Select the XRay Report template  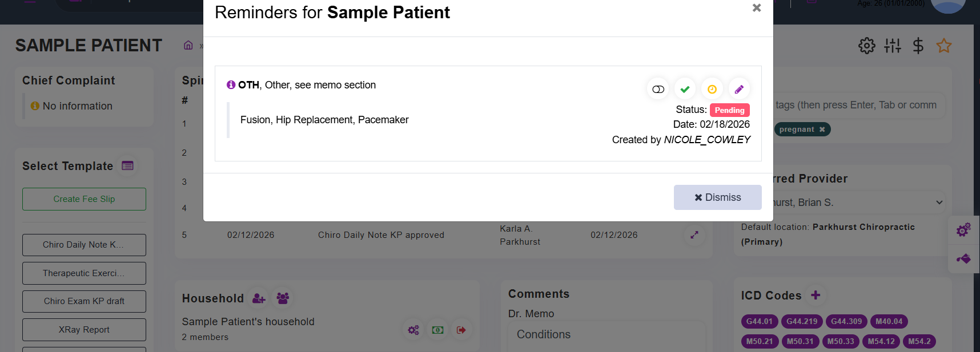click(x=84, y=330)
